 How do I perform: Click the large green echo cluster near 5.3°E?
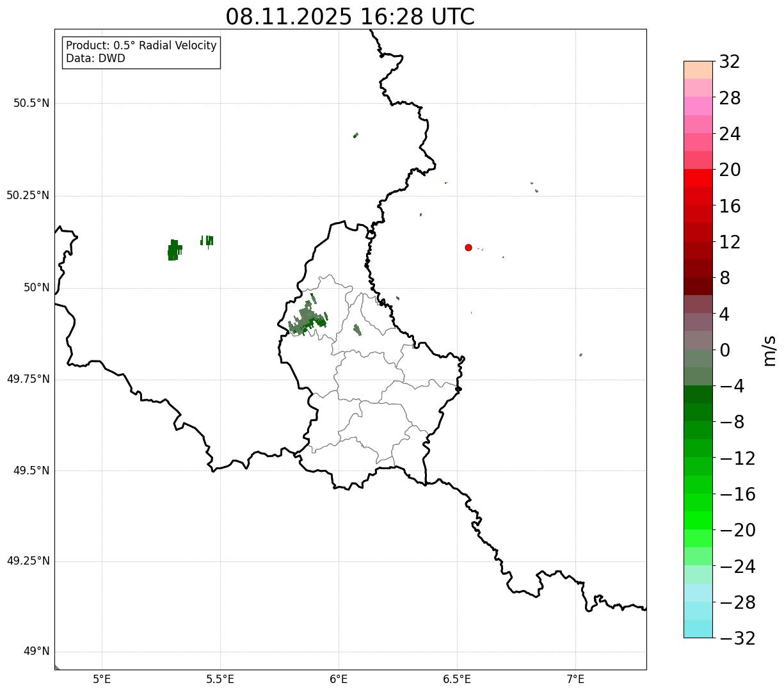click(x=173, y=250)
